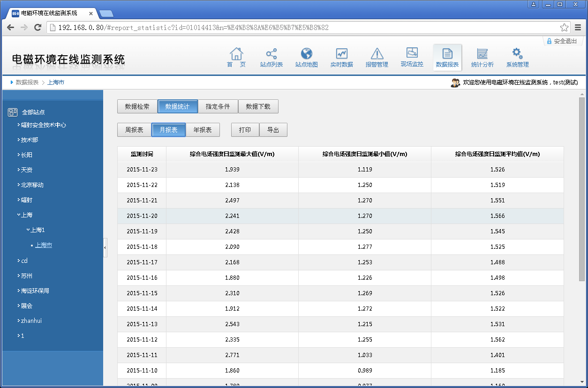Expand the 展会 tree node
The height and width of the screenshot is (388, 588).
pos(19,306)
